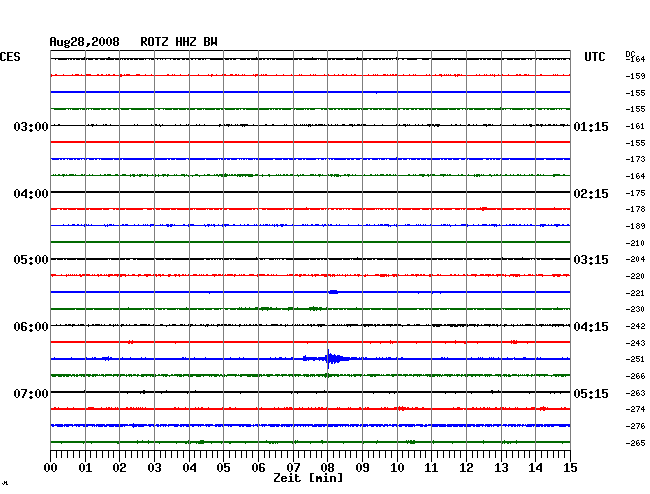Click the 01:15 UTC time label
Screen dimensions: 650x494
click(591, 127)
